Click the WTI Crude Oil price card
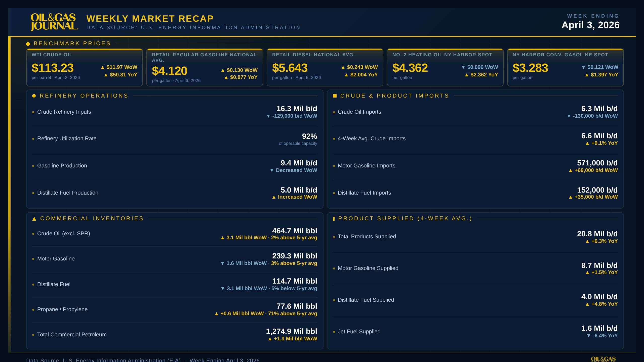644x362 pixels. [x=85, y=67]
